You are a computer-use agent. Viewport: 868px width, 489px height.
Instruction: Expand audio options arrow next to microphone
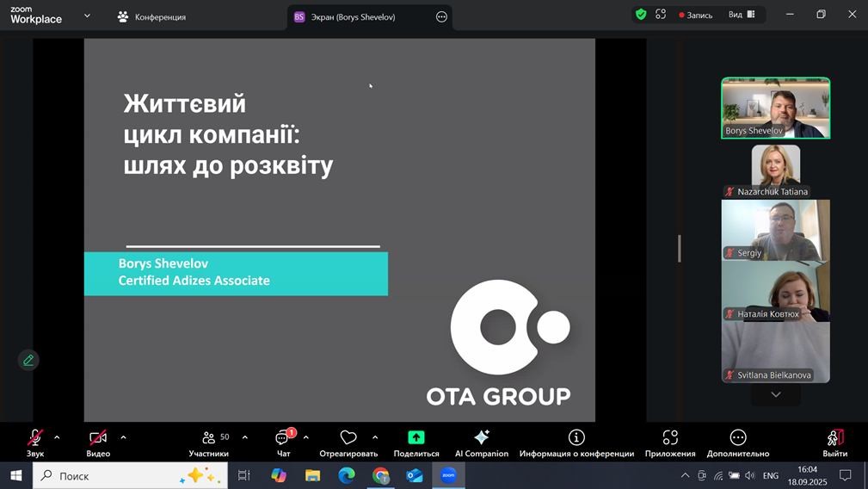click(x=58, y=437)
